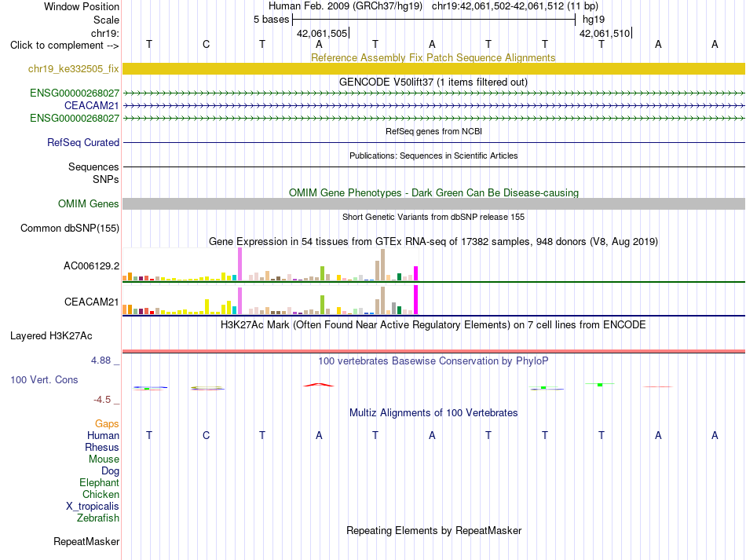Image resolution: width=746 pixels, height=560 pixels.
Task: Click the C base in reference sequence row
Action: [206, 44]
